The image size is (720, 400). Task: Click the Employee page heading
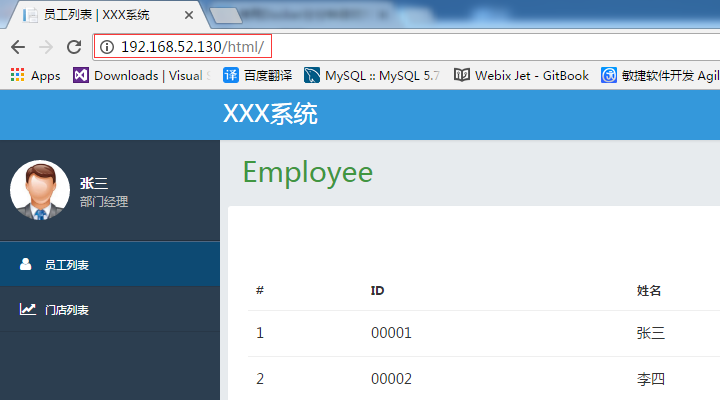[x=308, y=173]
